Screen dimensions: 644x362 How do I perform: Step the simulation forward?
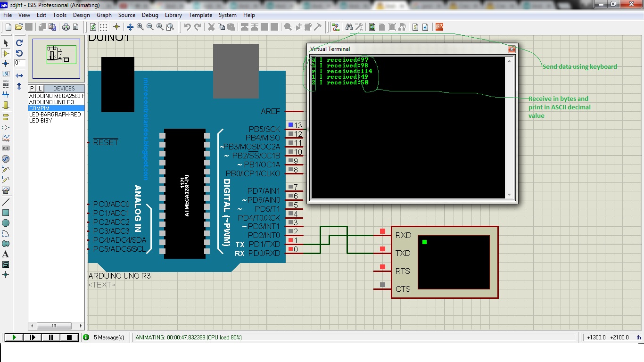pos(33,337)
